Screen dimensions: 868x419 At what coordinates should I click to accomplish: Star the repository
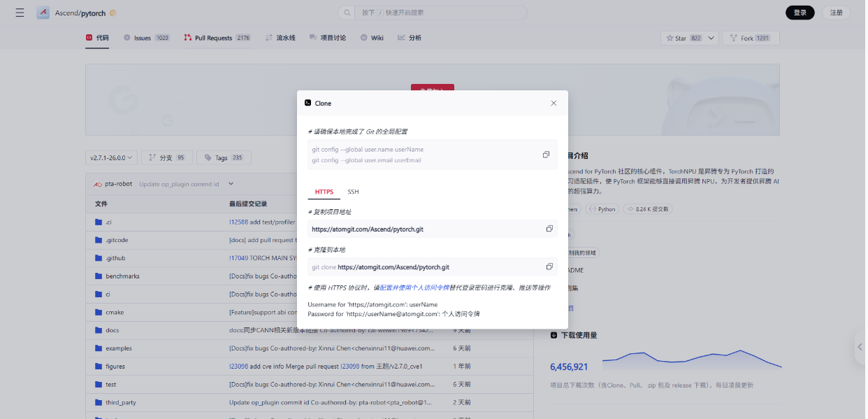tap(683, 38)
